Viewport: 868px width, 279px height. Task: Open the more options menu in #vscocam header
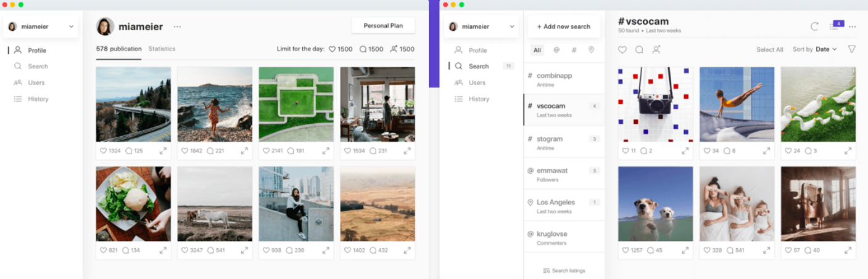[852, 26]
